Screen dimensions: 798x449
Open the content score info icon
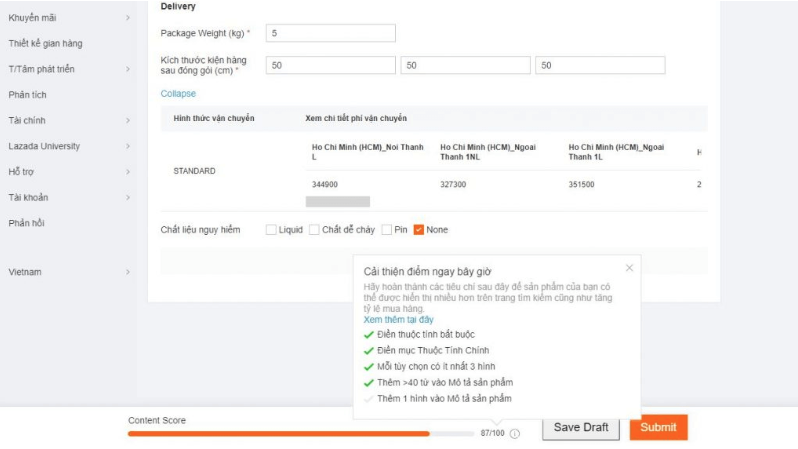click(x=515, y=434)
